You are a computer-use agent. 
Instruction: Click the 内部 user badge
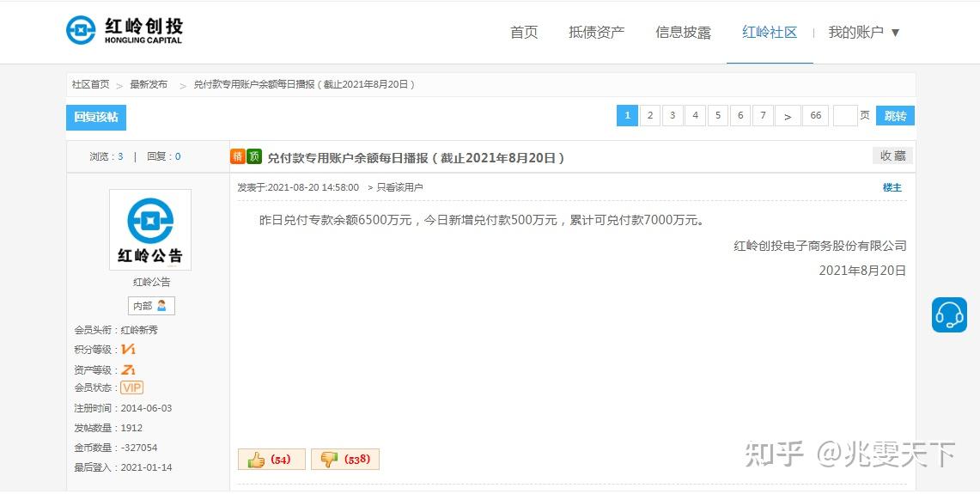151,306
